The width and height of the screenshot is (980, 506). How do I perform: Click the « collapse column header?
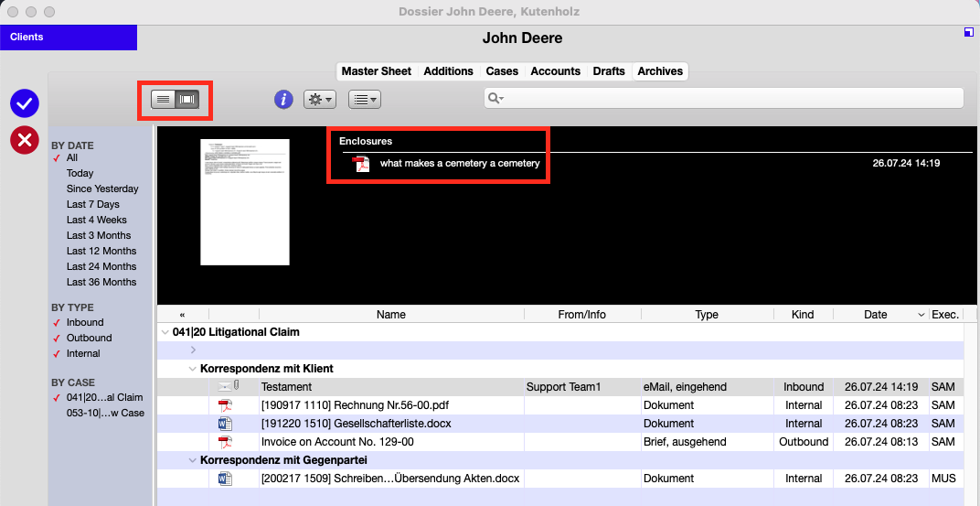183,315
